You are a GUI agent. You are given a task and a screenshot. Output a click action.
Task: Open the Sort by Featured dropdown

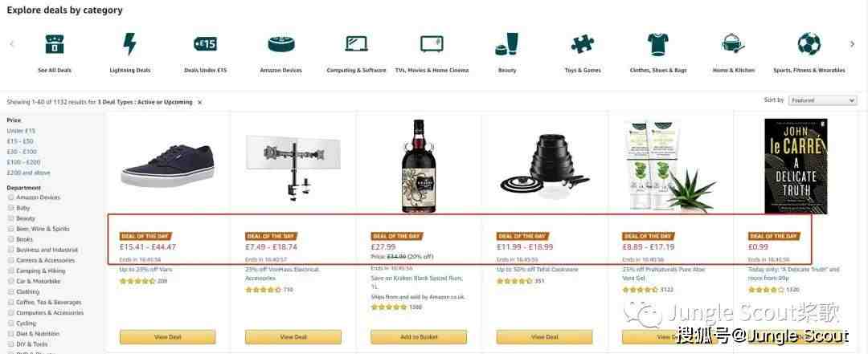pyautogui.click(x=823, y=100)
